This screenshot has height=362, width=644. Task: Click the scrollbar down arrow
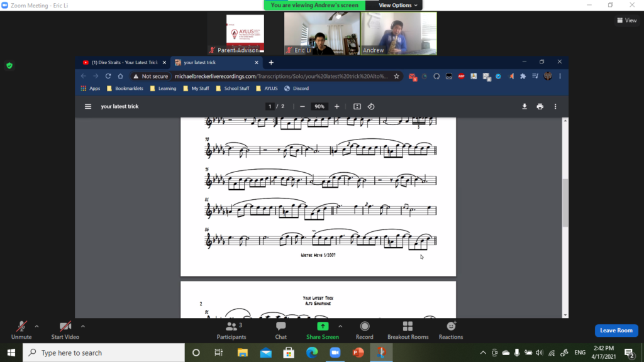(x=565, y=315)
